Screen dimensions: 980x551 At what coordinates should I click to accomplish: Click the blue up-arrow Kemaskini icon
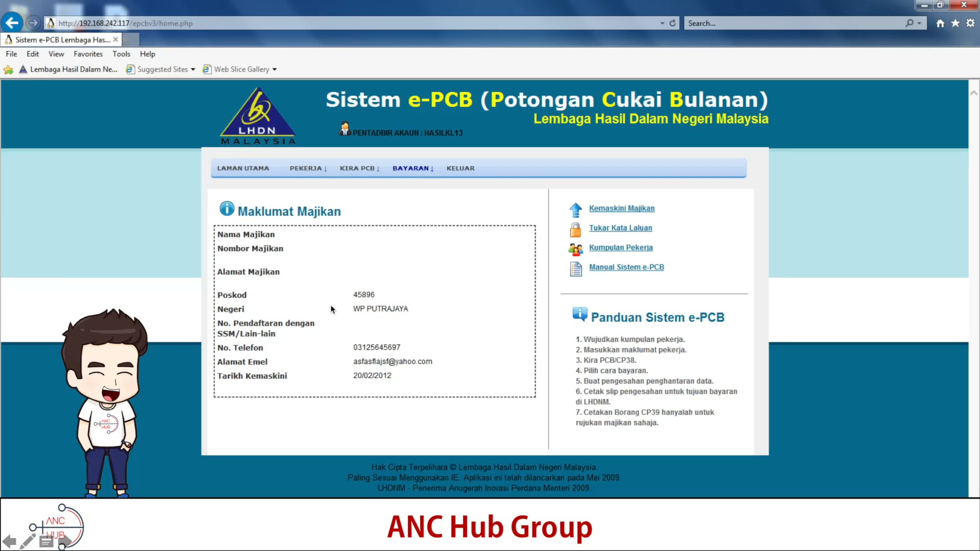575,210
